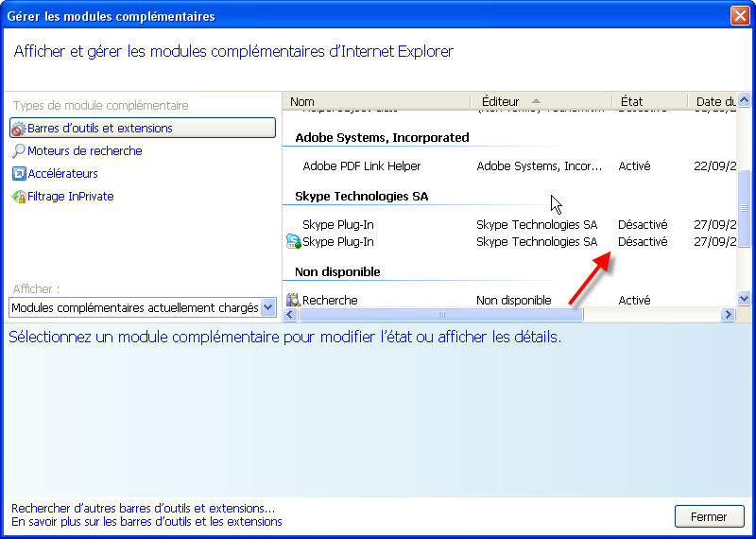756x539 pixels.
Task: Click publisher cell of Adobe PDF Link Helper
Action: (x=539, y=166)
